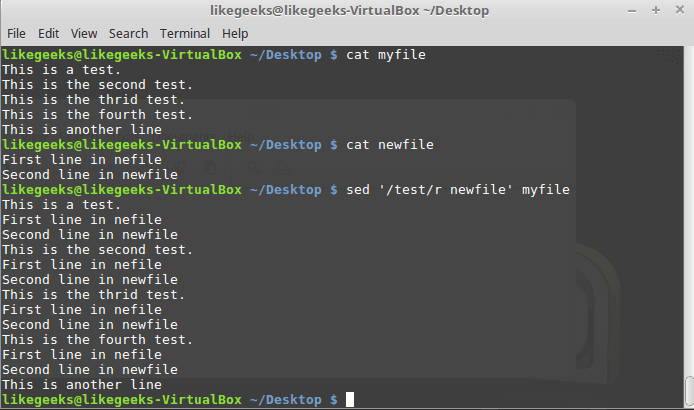Open the View menu
Viewport: 694px width, 410px height.
pos(84,34)
